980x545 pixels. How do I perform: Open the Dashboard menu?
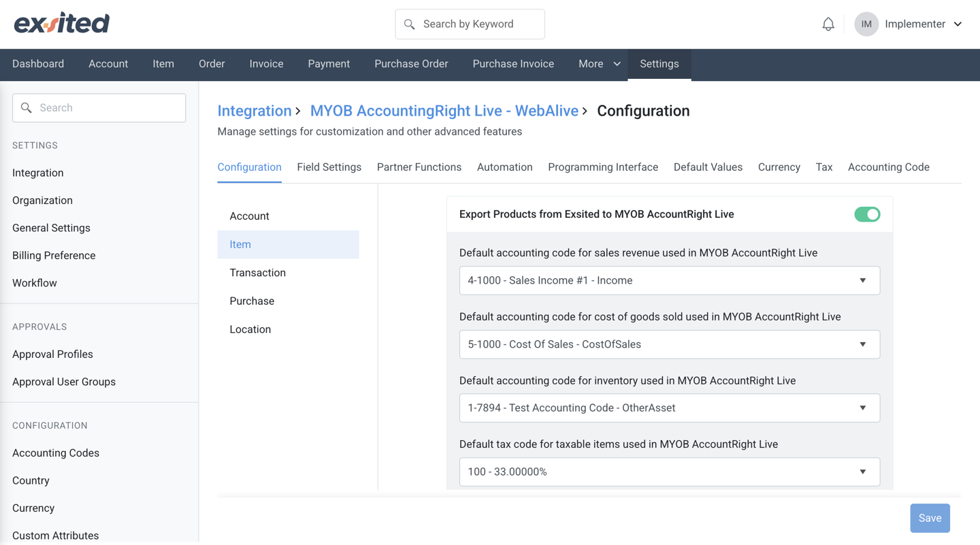pos(38,64)
